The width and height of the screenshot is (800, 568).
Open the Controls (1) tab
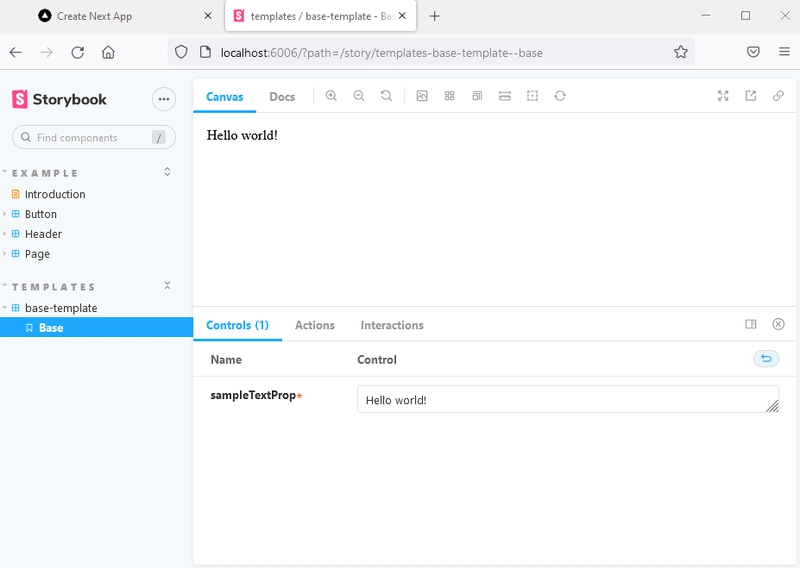click(237, 325)
